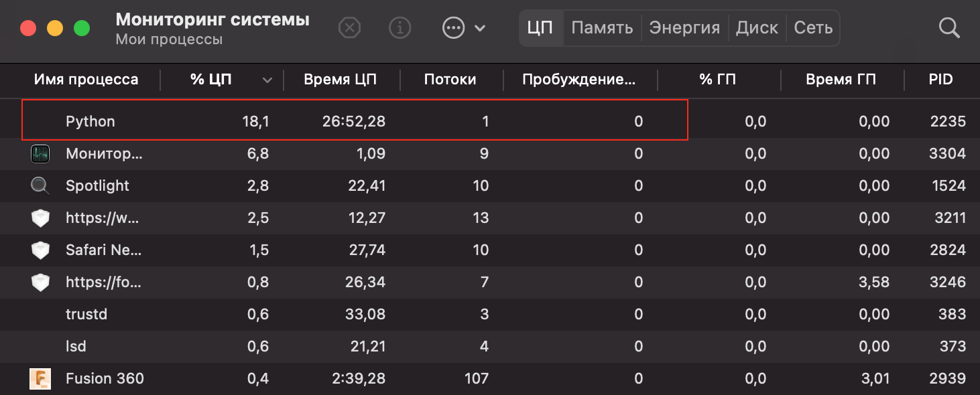Screen dimensions: 980x395
Task: Select the Сеть tab
Action: tap(813, 28)
